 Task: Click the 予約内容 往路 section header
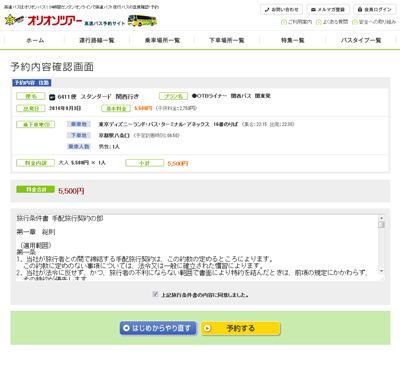click(x=32, y=83)
